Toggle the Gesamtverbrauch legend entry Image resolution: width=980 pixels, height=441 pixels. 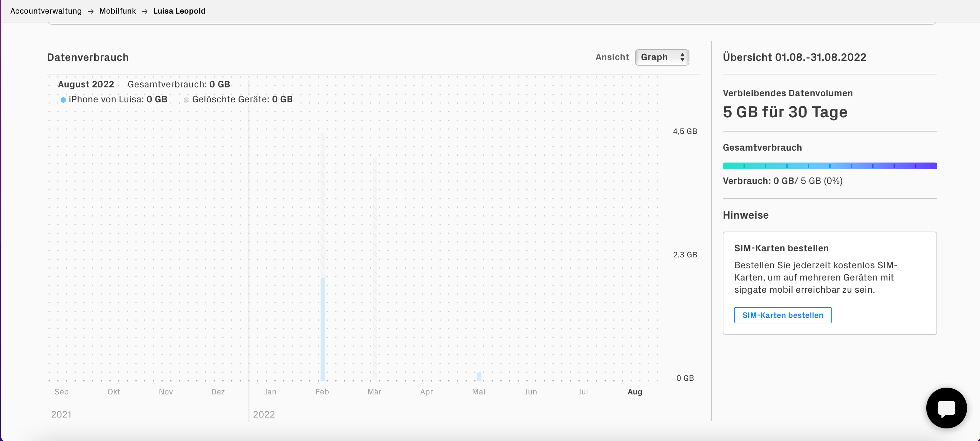pyautogui.click(x=179, y=84)
